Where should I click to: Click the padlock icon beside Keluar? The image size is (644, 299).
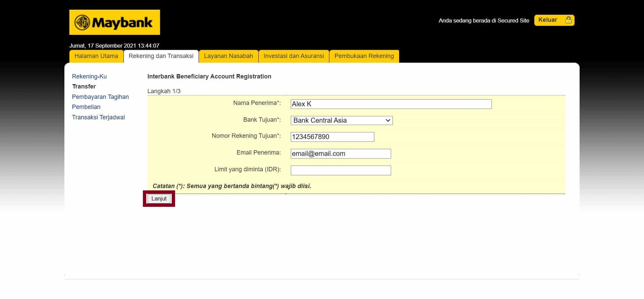568,20
